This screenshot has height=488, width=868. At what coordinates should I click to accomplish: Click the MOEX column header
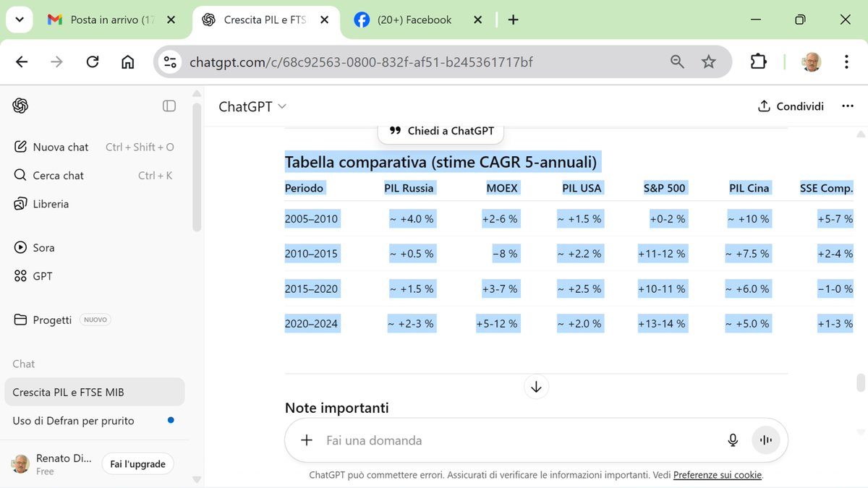click(x=502, y=188)
